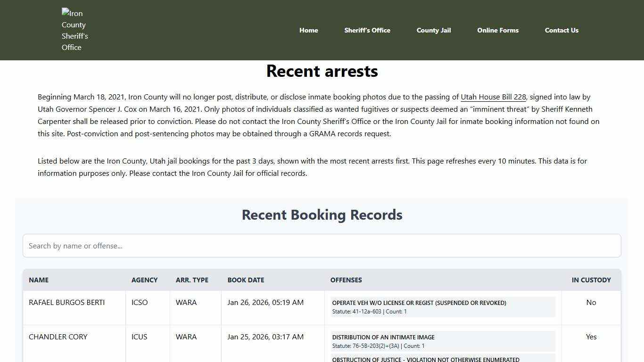
Task: Expand the County Jail navigation dropdown
Action: (x=433, y=30)
